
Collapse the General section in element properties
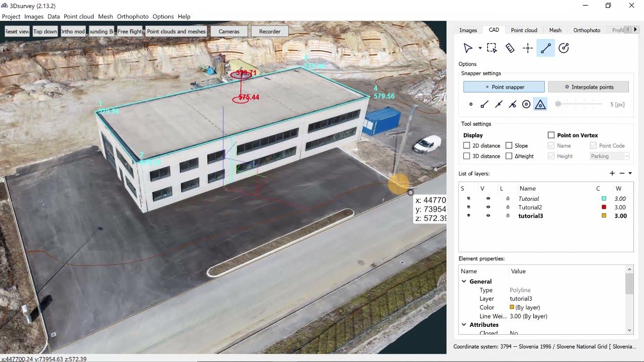(464, 281)
